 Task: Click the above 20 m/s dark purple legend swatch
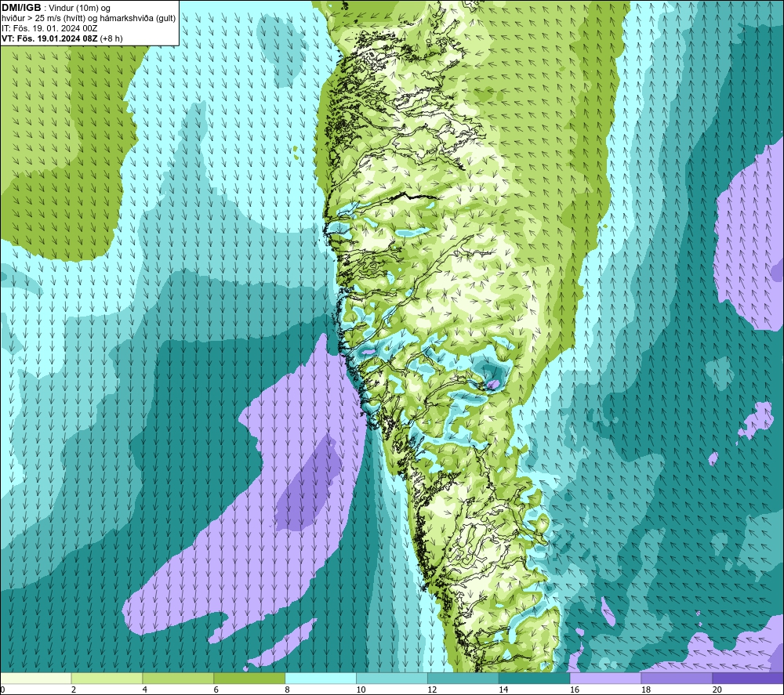(747, 678)
